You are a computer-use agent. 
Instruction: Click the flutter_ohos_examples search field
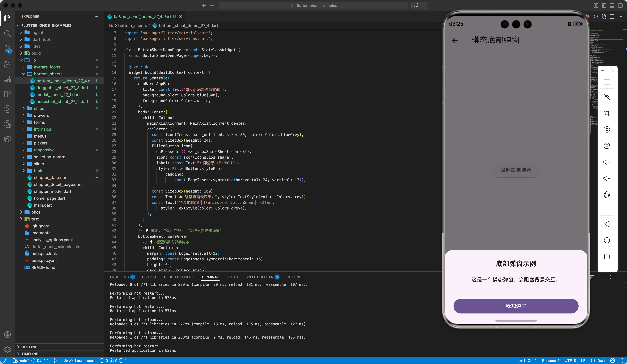coord(313,5)
